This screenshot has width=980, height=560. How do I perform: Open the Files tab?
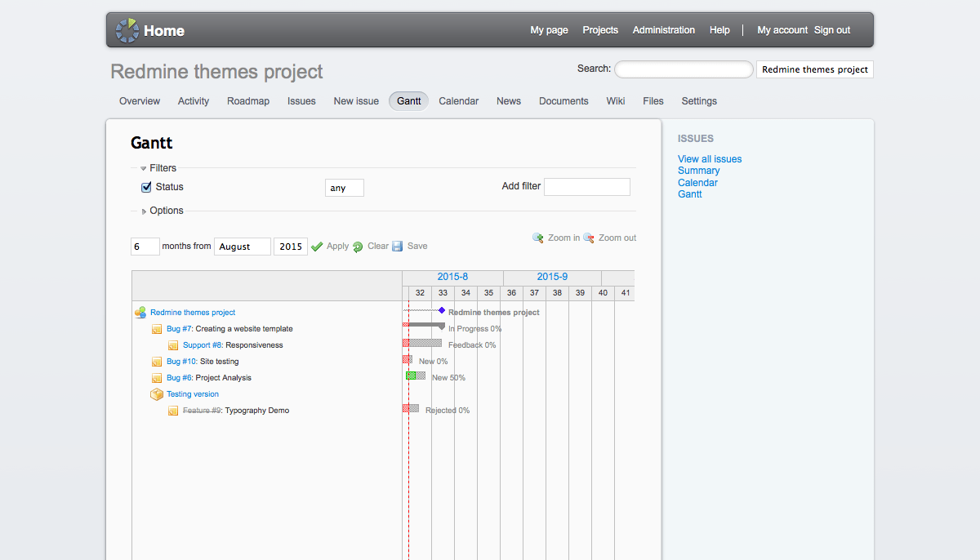(653, 101)
